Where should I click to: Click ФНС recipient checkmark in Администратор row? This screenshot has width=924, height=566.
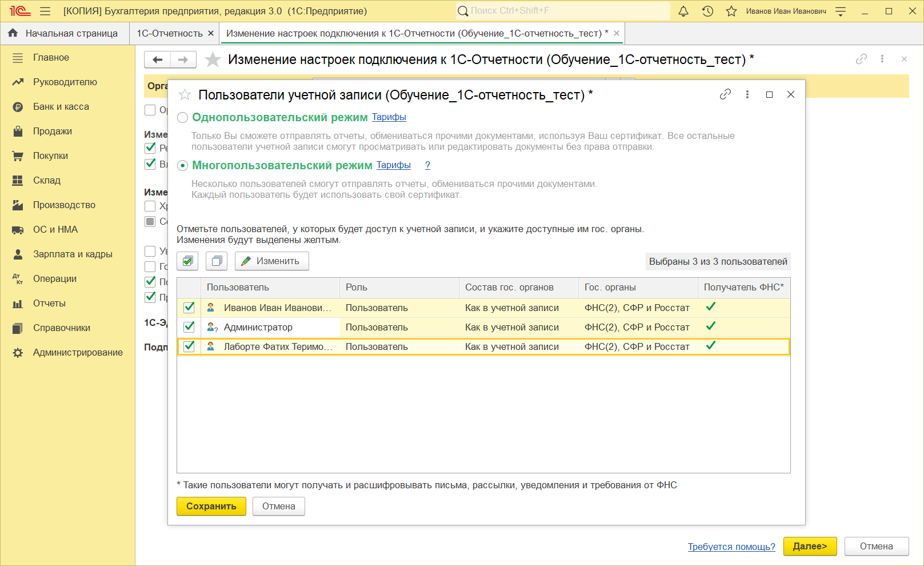tap(711, 326)
